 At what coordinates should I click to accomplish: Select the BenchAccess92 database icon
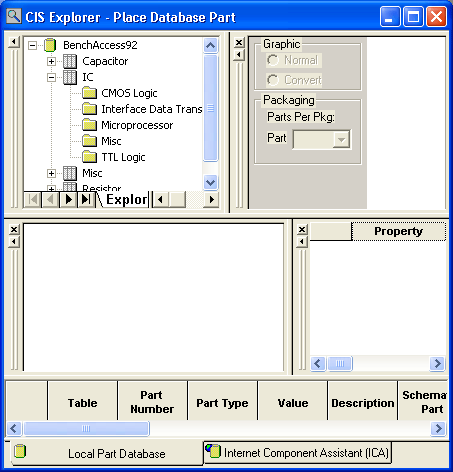pyautogui.click(x=50, y=45)
